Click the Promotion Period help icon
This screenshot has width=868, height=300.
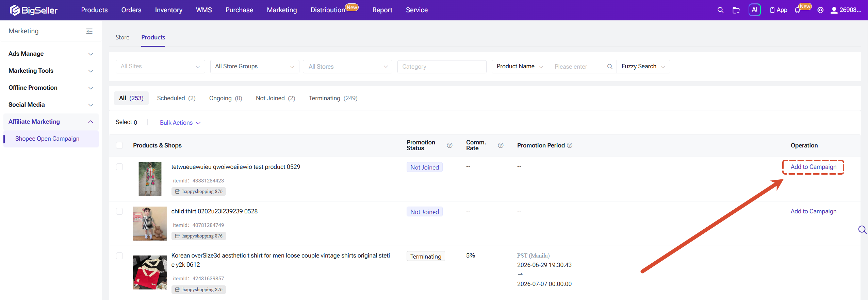570,145
